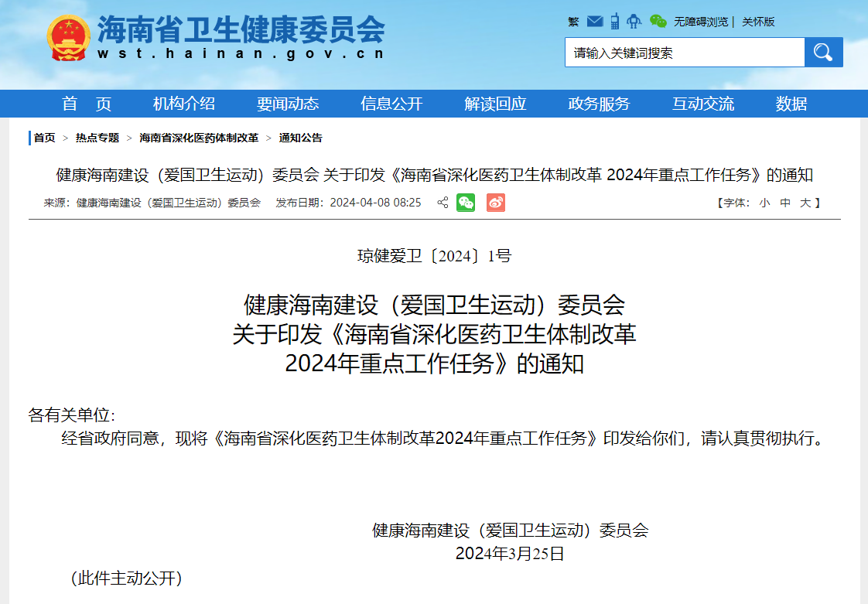Click 首页 breadcrumb link
Viewport: 868px width, 604px height.
tap(44, 138)
